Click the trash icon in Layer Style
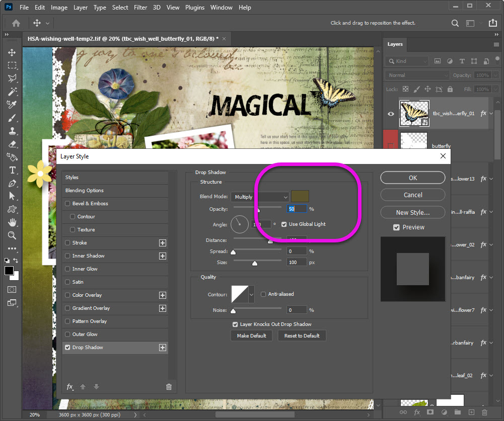 pyautogui.click(x=169, y=387)
